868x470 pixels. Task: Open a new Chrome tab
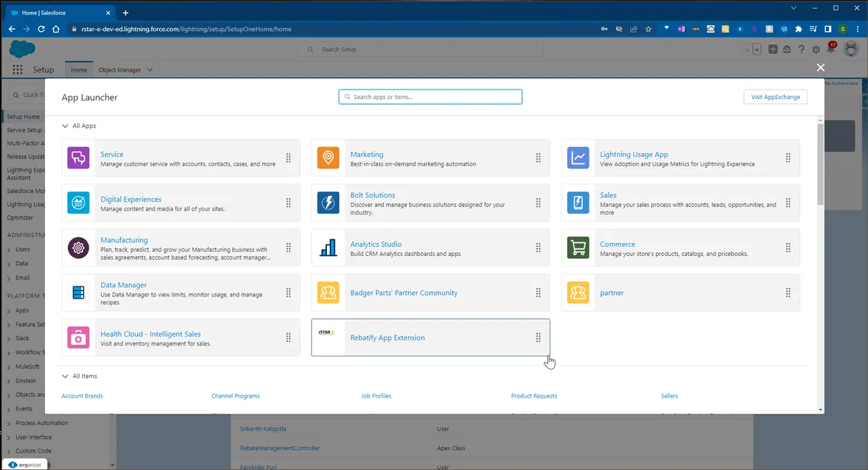click(125, 12)
